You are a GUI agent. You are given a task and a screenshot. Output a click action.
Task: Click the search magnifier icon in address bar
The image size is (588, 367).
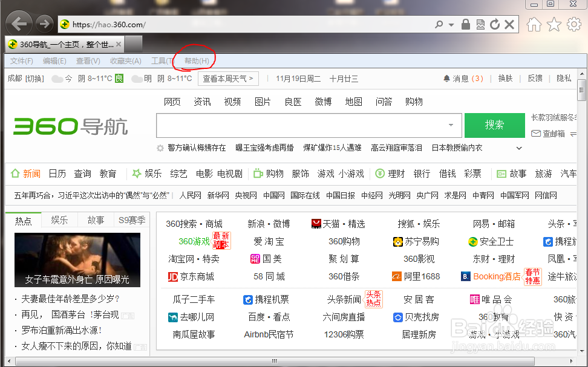click(x=439, y=24)
